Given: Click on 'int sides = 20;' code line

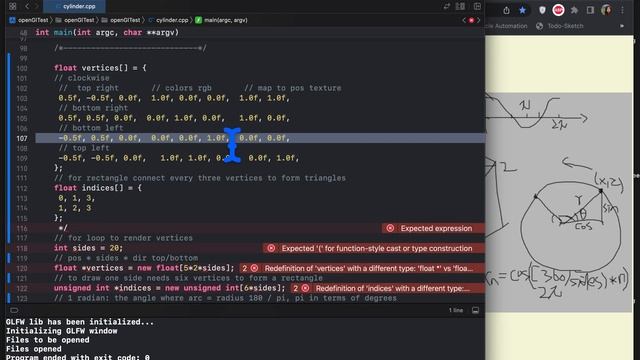Looking at the screenshot, I should tap(88, 248).
